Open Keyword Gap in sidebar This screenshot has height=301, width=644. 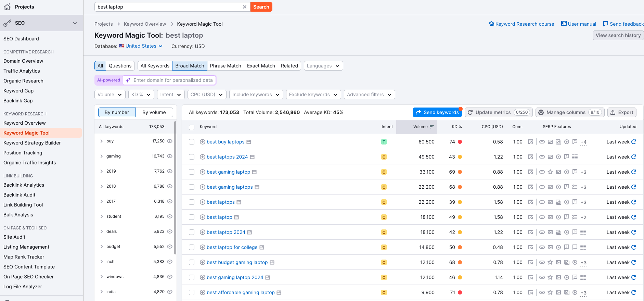tap(18, 91)
